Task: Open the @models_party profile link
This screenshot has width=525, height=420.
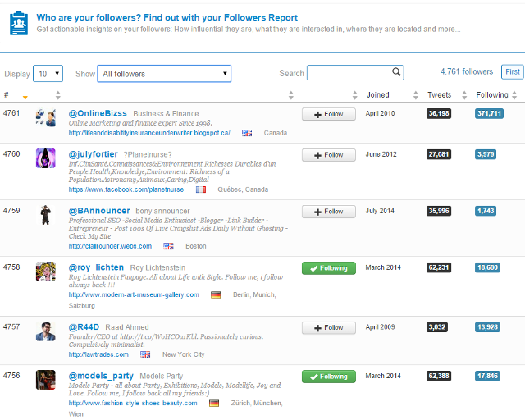Action: 101,376
